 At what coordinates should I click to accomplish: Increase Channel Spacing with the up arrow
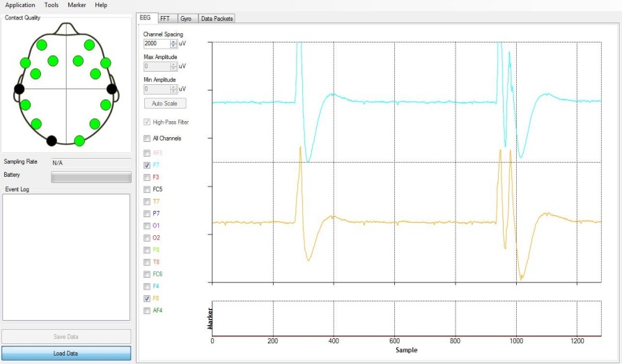(173, 41)
